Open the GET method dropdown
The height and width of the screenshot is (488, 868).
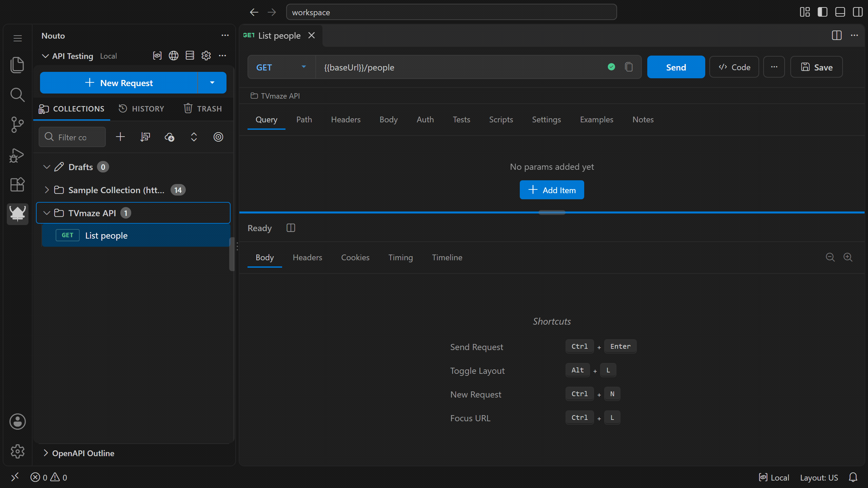point(281,67)
